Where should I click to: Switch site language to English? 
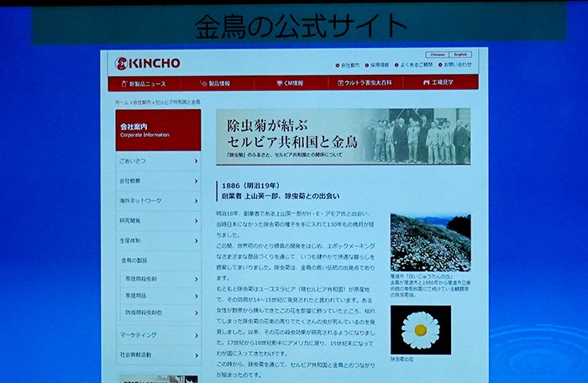[461, 55]
